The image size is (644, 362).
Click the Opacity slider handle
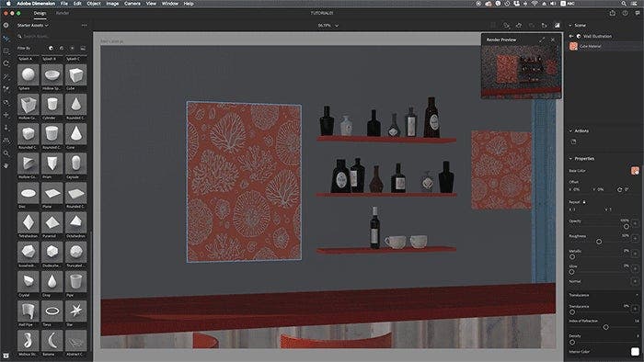627,227
